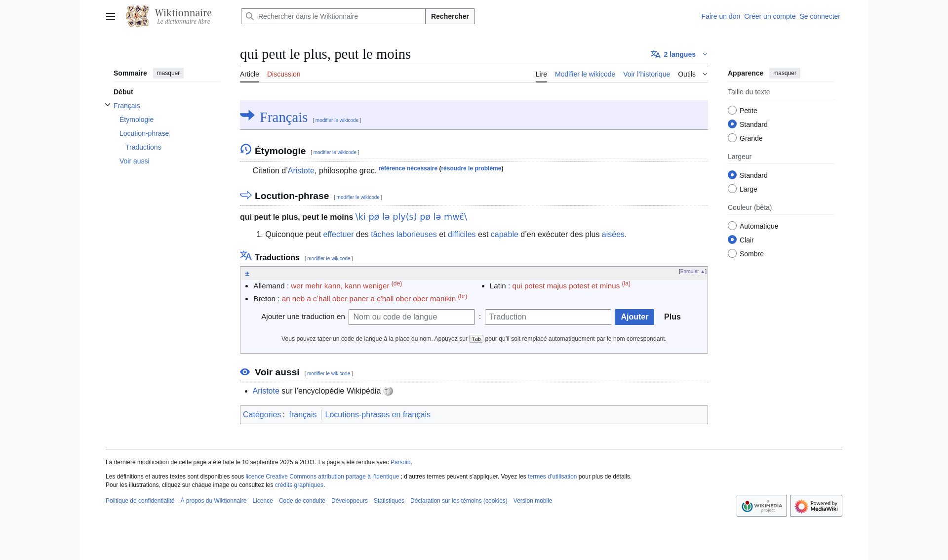The image size is (948, 560).
Task: Click the Wikimedia project badge
Action: [761, 506]
